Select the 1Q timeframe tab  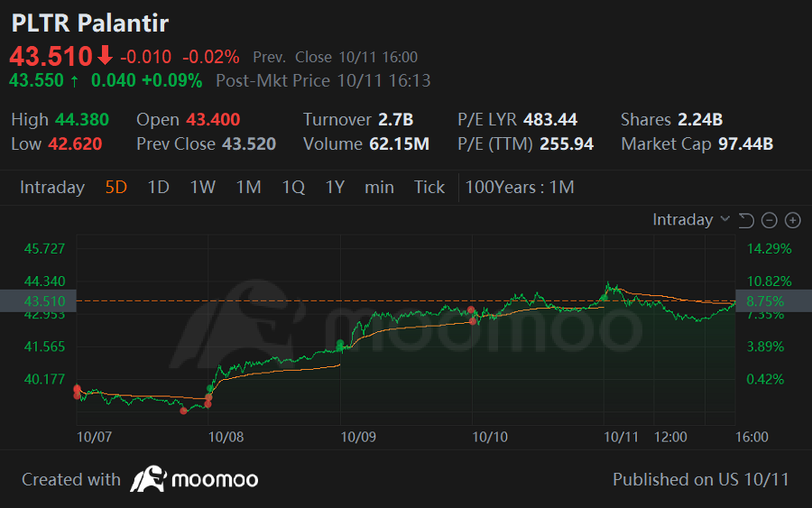click(x=293, y=187)
